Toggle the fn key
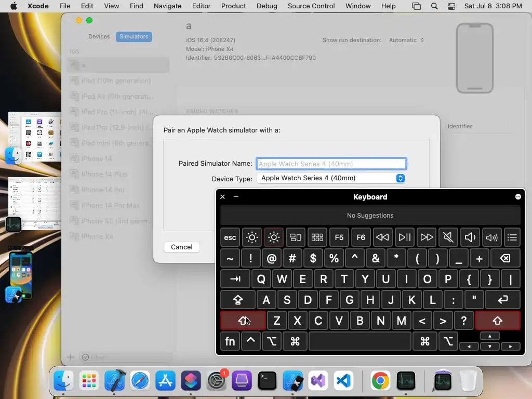Screen dimensions: 532x399 coord(230,341)
